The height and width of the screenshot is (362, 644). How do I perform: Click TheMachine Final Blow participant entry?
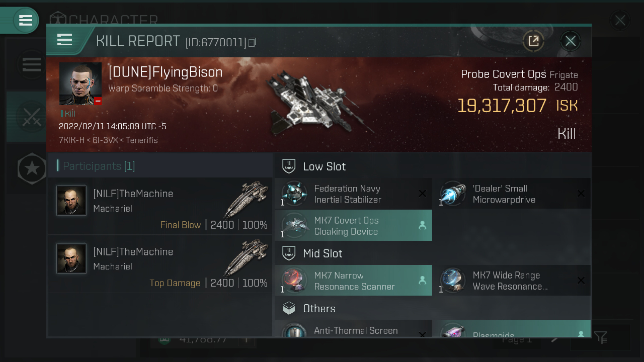(x=160, y=206)
